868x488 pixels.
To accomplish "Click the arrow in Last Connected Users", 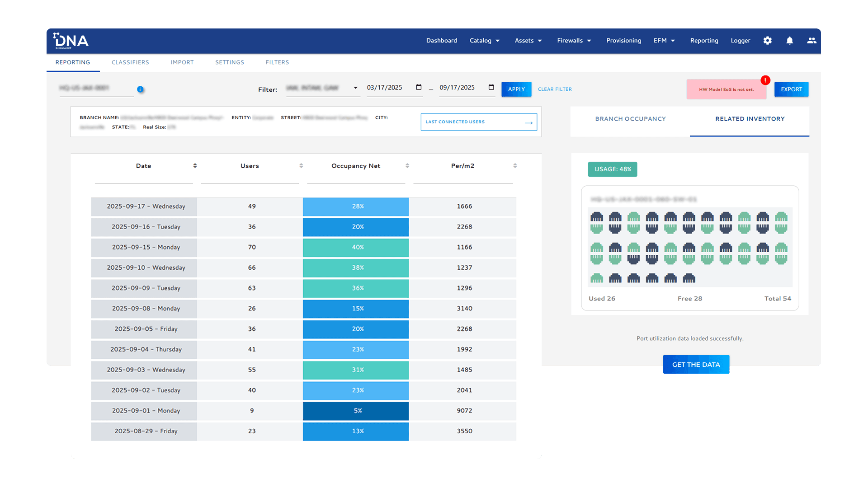I will point(528,122).
